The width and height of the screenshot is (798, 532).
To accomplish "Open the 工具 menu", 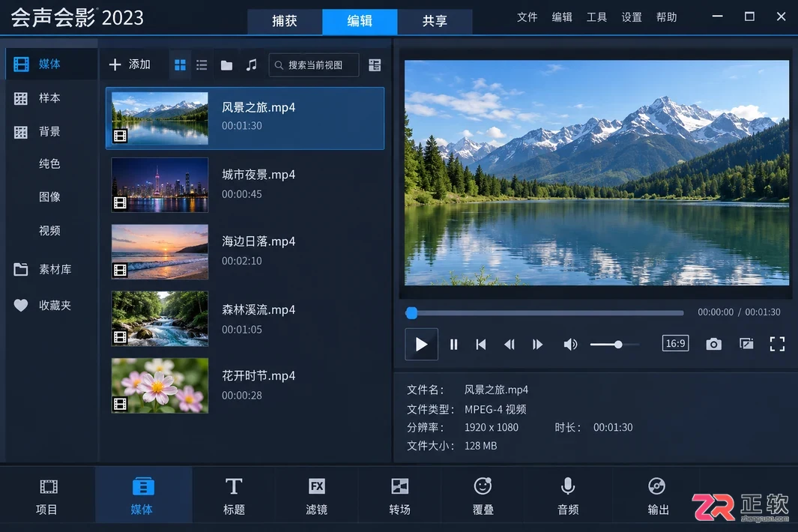I will coord(596,17).
